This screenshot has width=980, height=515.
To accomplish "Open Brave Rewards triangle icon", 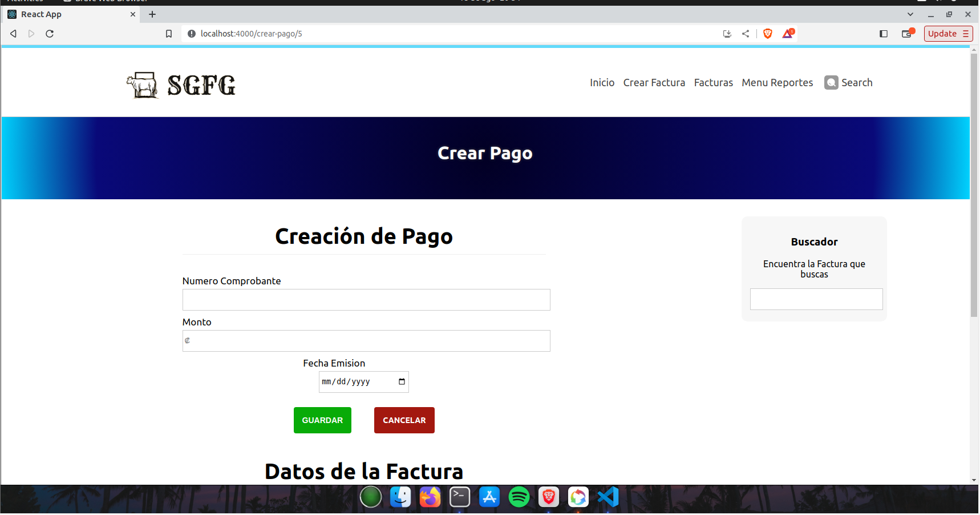I will click(788, 34).
